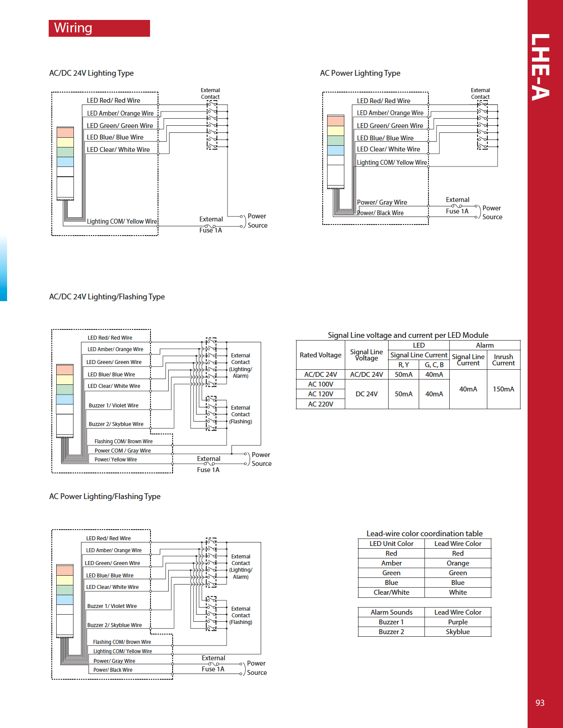This screenshot has height=728, width=563.
Task: Click the Lead-wire color coordination table title
Action: (424, 534)
